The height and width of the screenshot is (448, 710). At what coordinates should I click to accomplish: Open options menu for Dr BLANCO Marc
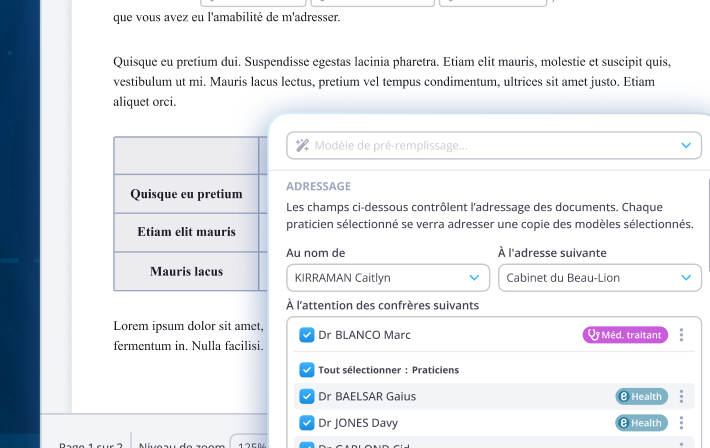click(x=681, y=335)
